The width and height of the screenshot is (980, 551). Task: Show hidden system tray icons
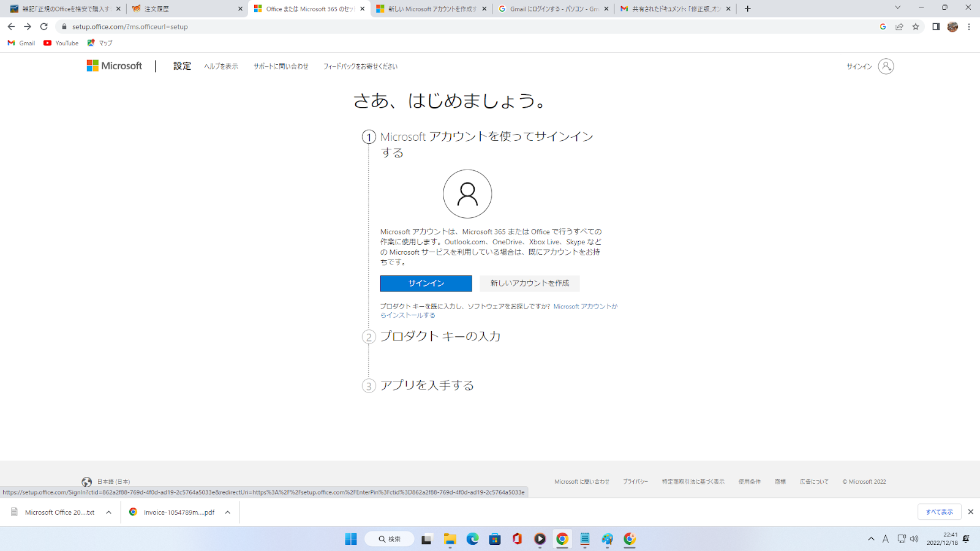click(871, 539)
